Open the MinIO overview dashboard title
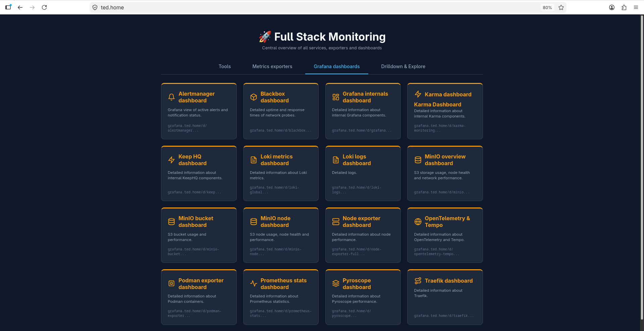 click(445, 160)
